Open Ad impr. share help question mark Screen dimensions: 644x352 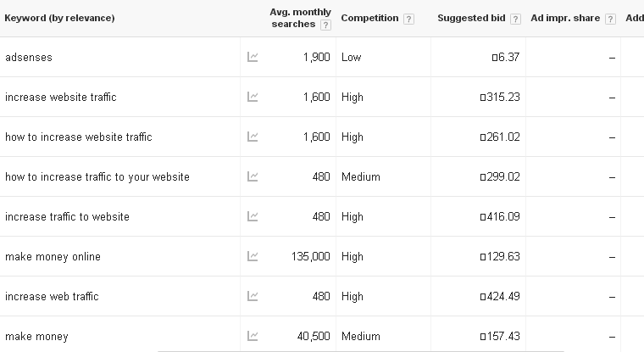pos(610,19)
